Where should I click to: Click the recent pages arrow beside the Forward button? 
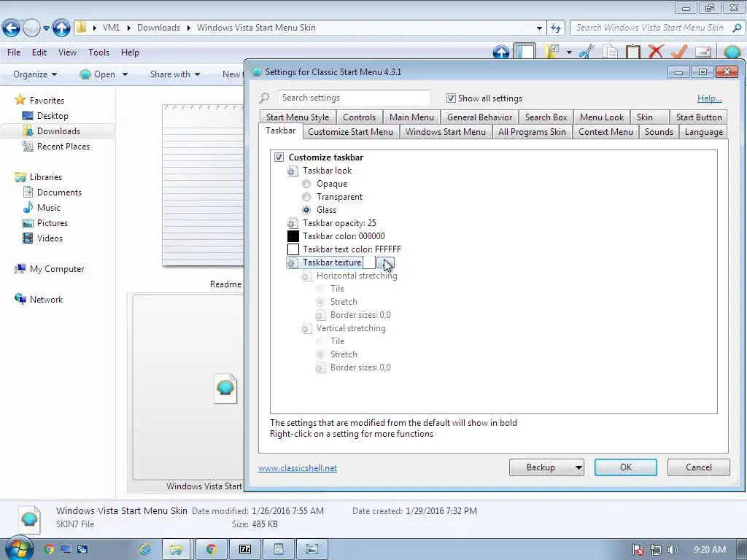point(46,28)
